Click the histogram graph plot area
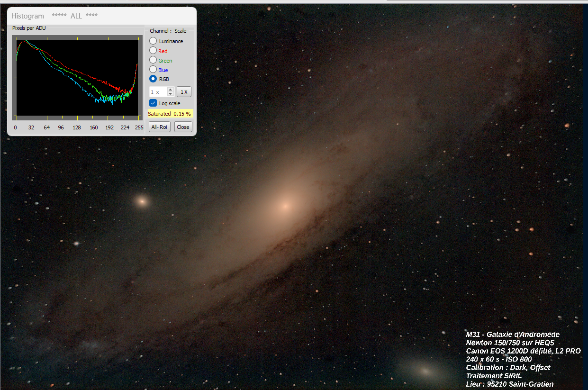 click(77, 78)
